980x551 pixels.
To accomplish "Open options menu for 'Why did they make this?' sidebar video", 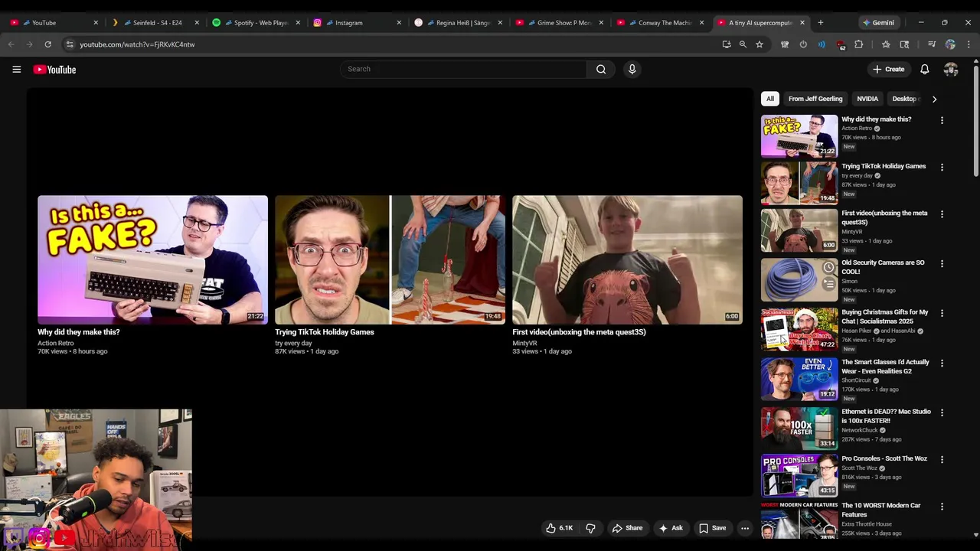I will point(942,120).
